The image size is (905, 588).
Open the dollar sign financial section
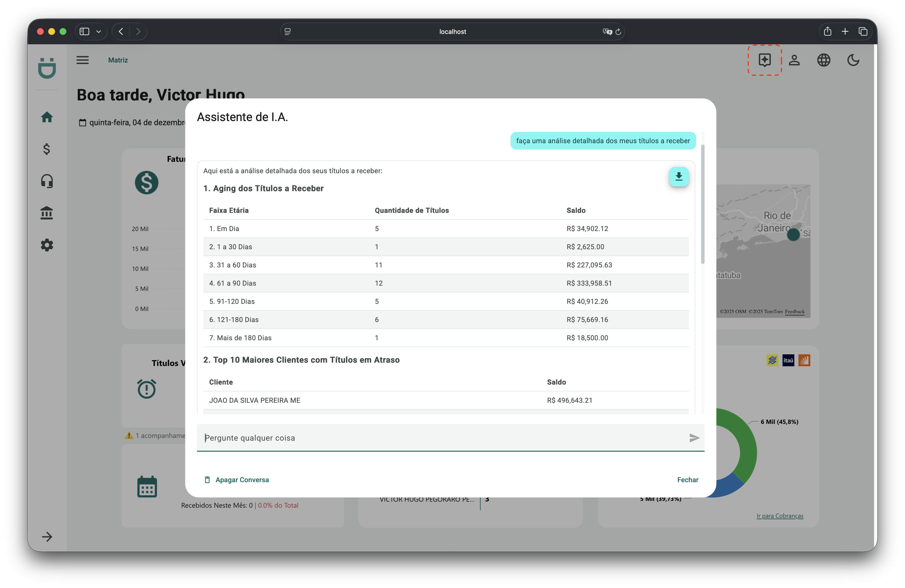coord(47,149)
